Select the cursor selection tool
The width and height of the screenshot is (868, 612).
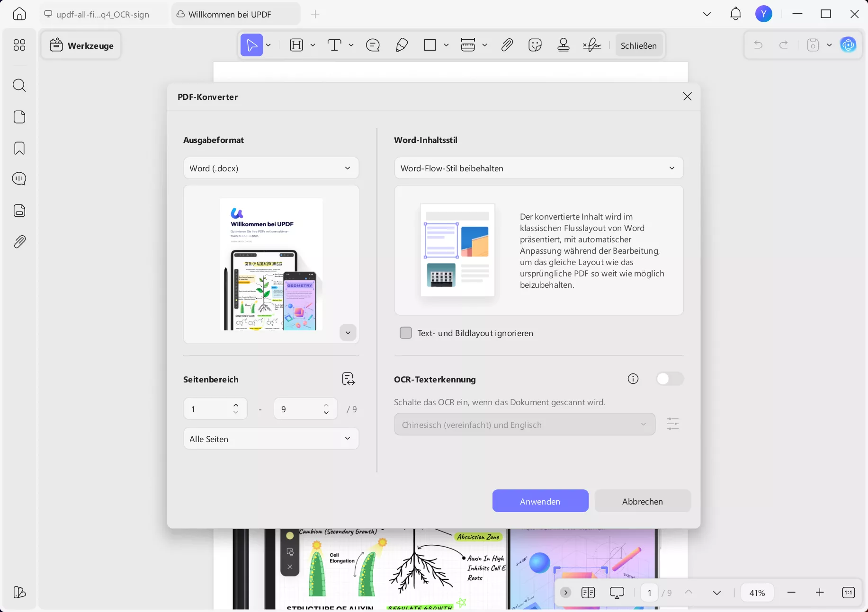(252, 45)
